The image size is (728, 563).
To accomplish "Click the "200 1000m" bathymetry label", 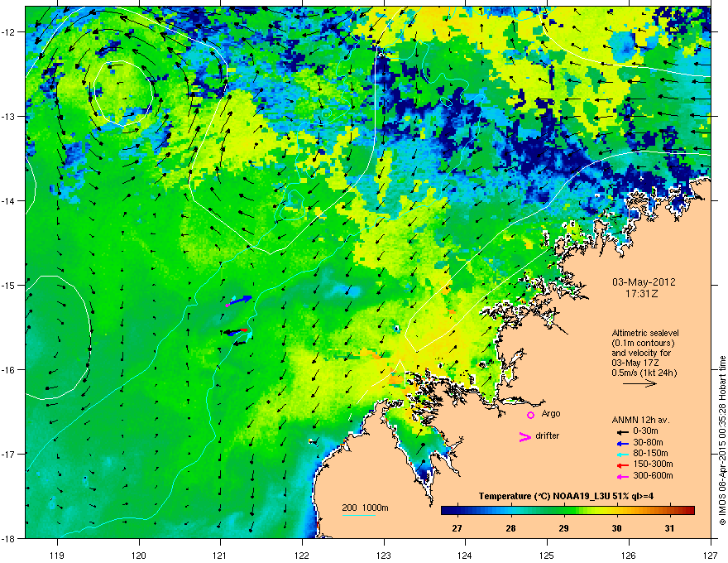I will coord(365,508).
